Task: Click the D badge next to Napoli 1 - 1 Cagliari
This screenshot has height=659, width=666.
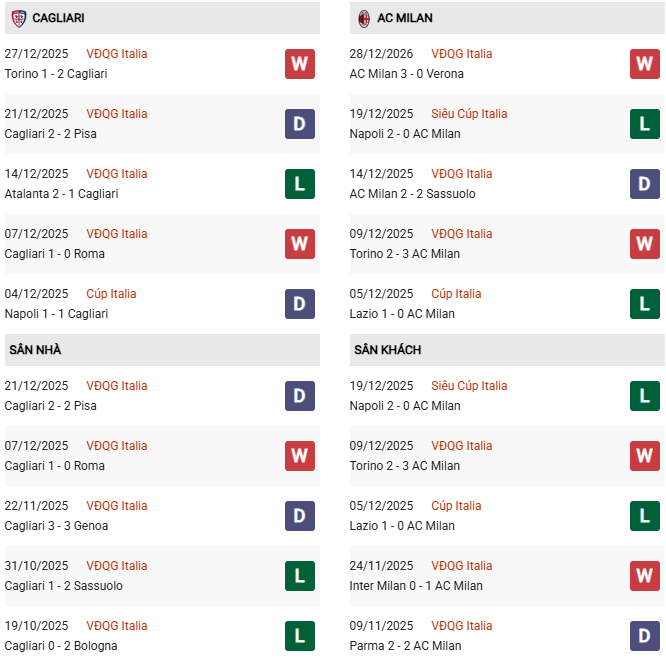Action: tap(299, 304)
